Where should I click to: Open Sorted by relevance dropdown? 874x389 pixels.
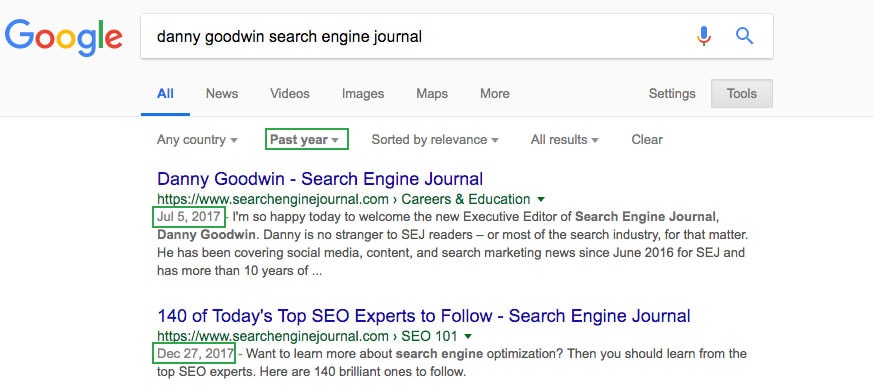pyautogui.click(x=435, y=139)
